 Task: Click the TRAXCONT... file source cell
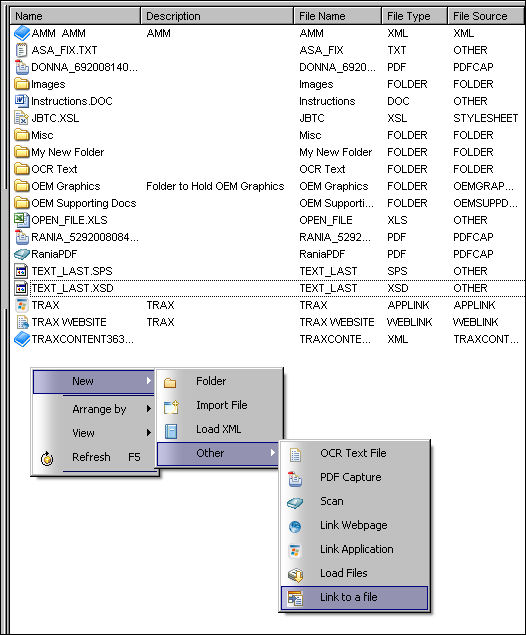pos(486,339)
